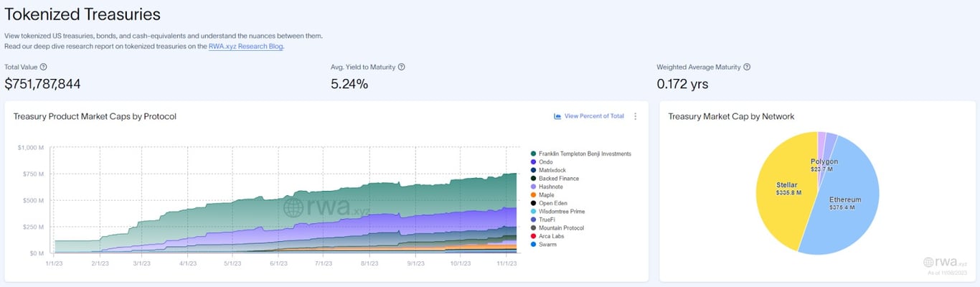Click the 6/1/23 x-axis date label

pos(278,263)
